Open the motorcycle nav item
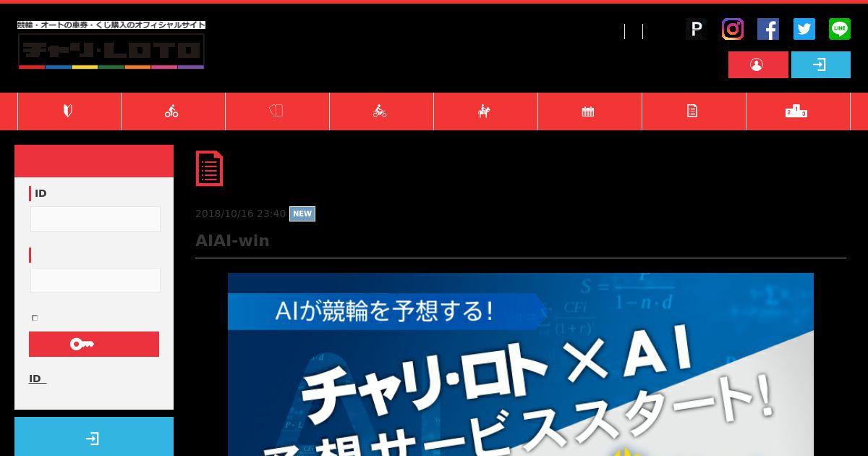 [x=382, y=111]
